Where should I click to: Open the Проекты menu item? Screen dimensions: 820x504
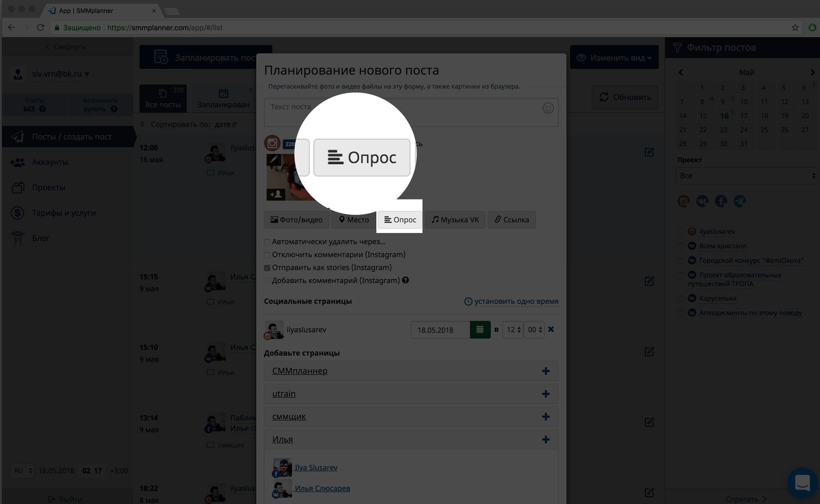(49, 188)
